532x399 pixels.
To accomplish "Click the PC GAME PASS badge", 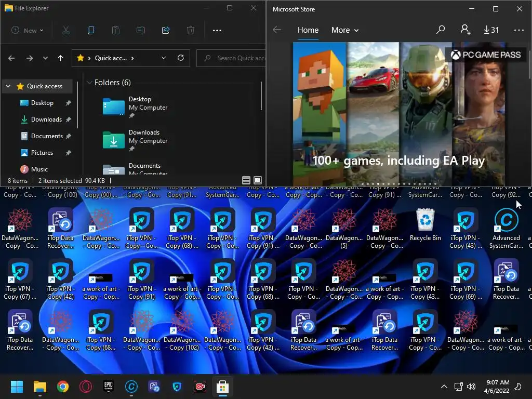I will click(x=486, y=55).
